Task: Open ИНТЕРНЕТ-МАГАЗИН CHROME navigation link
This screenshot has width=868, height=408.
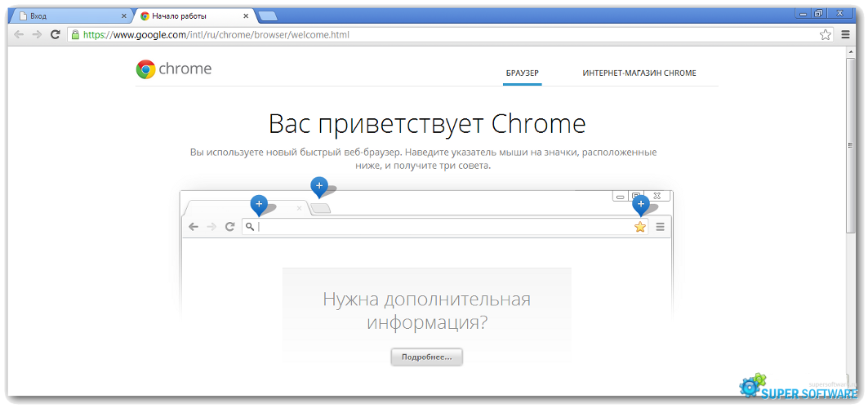Action: coord(639,73)
